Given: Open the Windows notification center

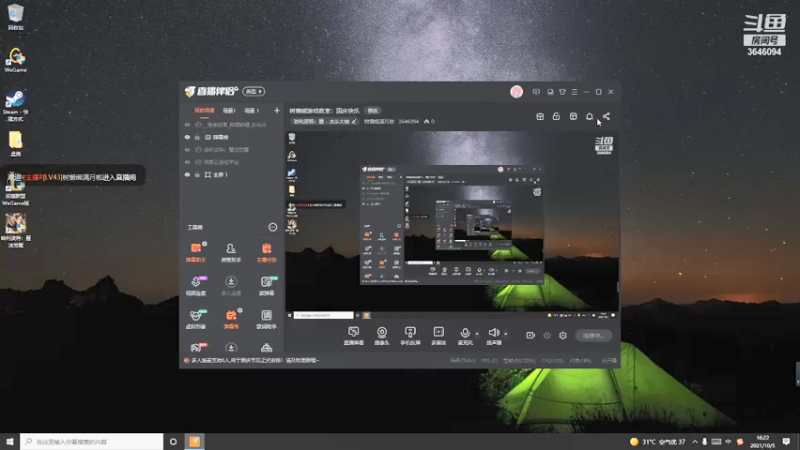Looking at the screenshot, I should click(786, 441).
